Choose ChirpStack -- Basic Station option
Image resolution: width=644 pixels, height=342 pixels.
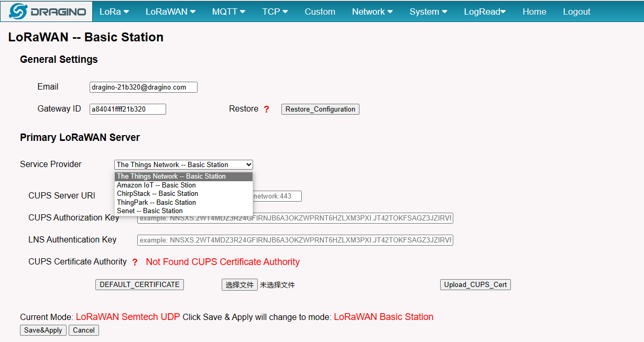click(183, 193)
